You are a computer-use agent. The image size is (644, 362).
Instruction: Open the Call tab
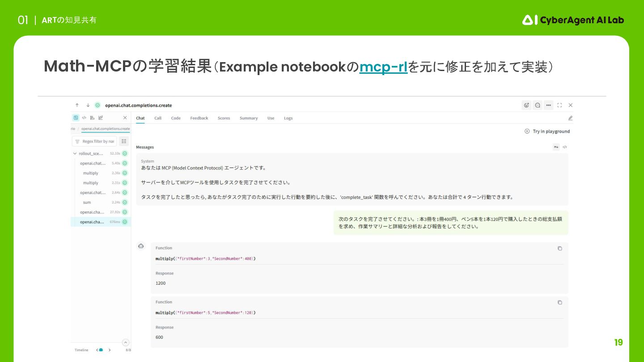coord(158,118)
